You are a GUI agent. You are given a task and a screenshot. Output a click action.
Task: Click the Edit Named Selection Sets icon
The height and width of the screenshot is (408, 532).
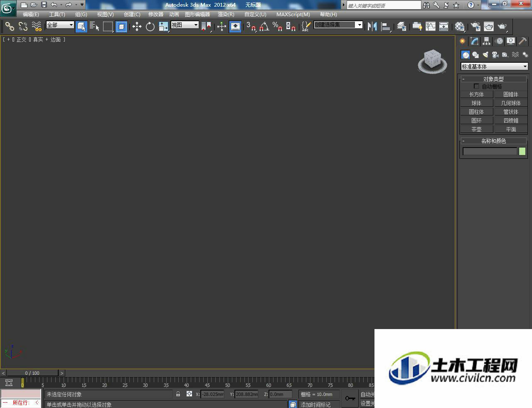coord(305,27)
